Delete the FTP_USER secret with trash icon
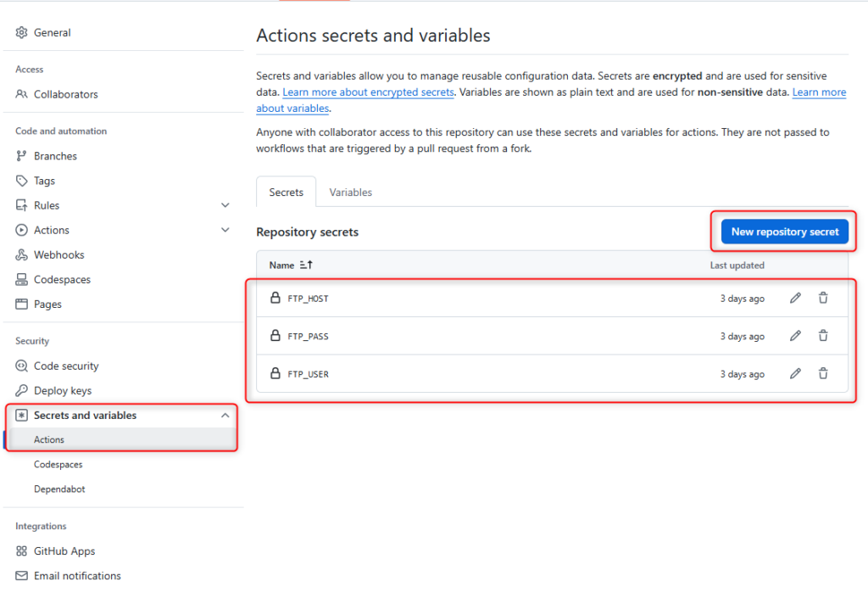 823,374
